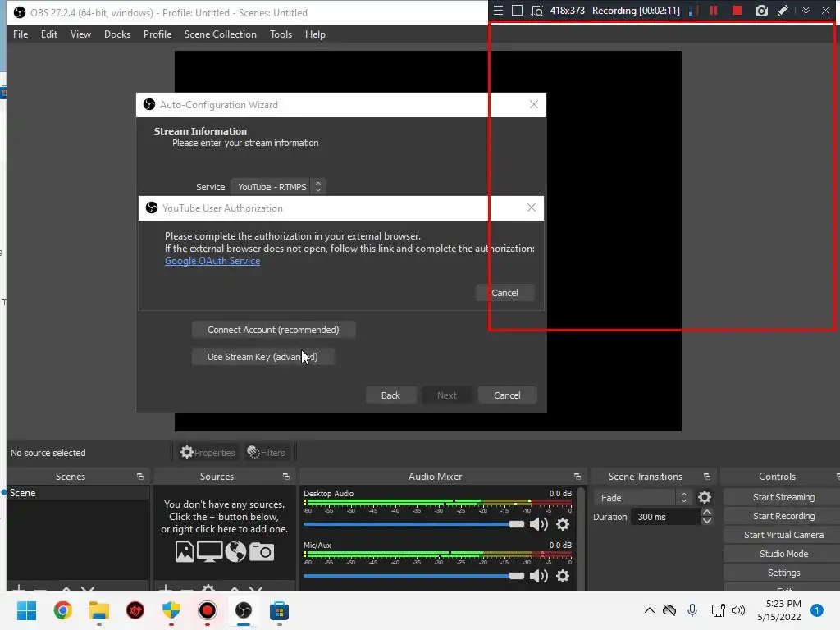
Task: Click Start Streaming
Action: 783,497
